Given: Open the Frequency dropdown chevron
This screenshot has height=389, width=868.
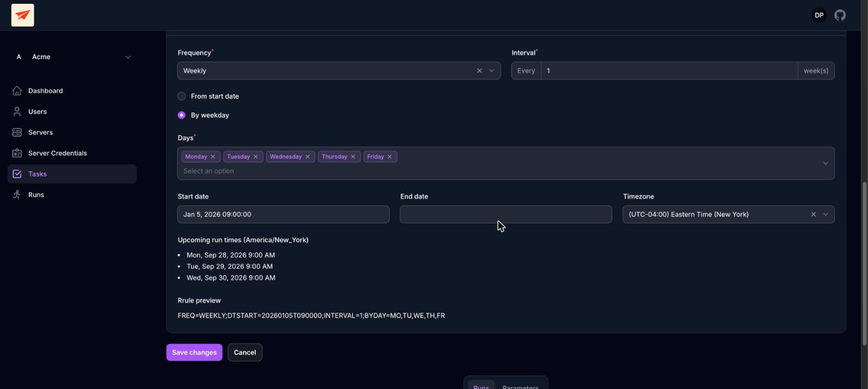Looking at the screenshot, I should 492,71.
